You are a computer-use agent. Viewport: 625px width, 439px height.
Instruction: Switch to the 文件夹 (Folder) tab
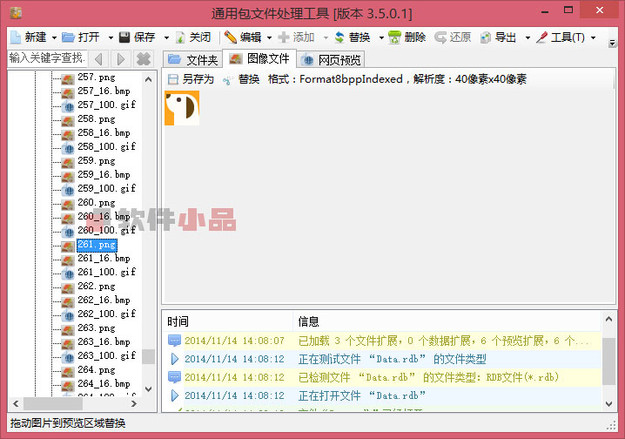tap(192, 60)
